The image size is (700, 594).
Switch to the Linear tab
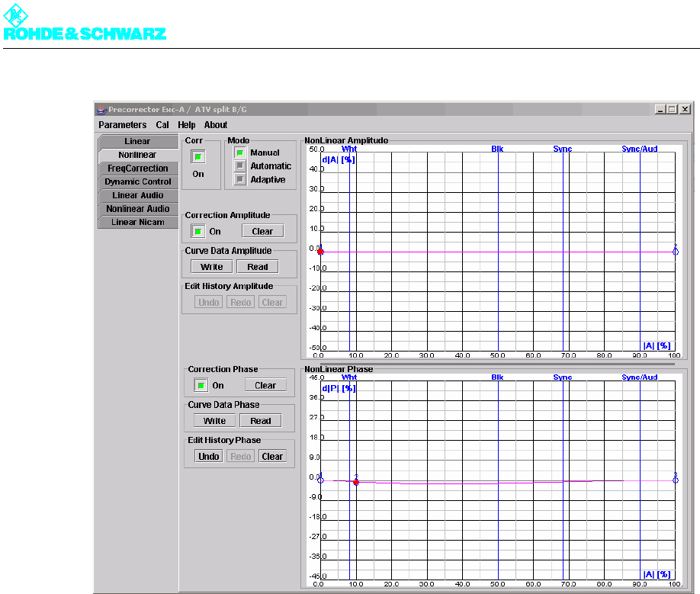click(137, 141)
